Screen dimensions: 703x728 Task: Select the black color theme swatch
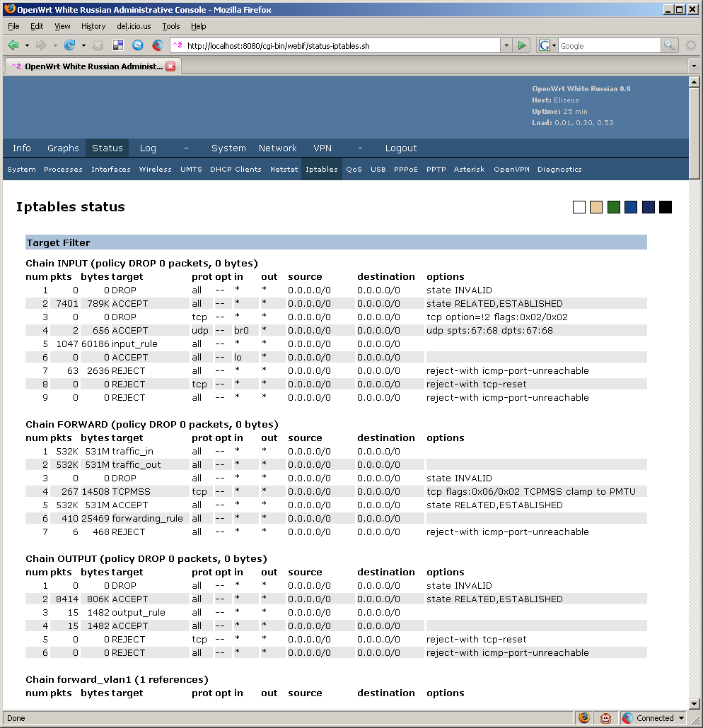666,207
